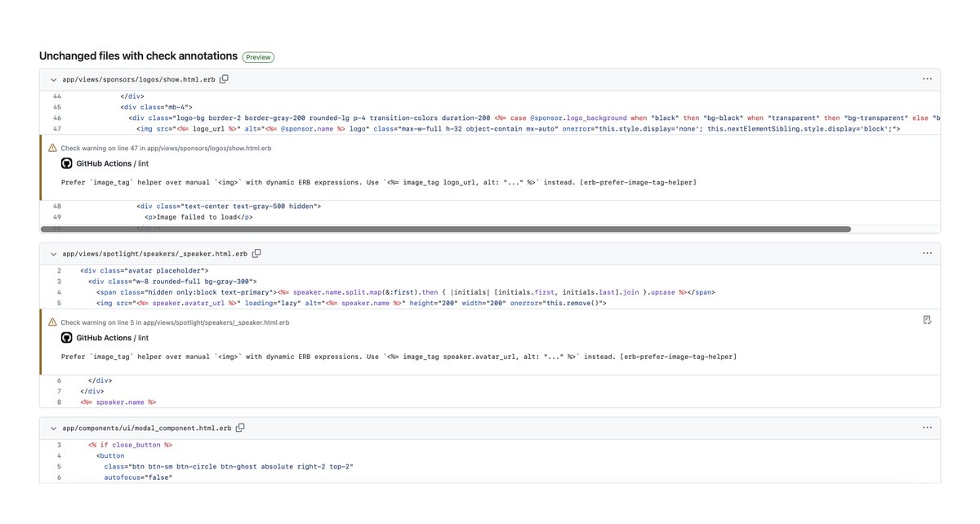980x524 pixels.
Task: Collapse the modal_component.html.erb file diff
Action: [53, 428]
